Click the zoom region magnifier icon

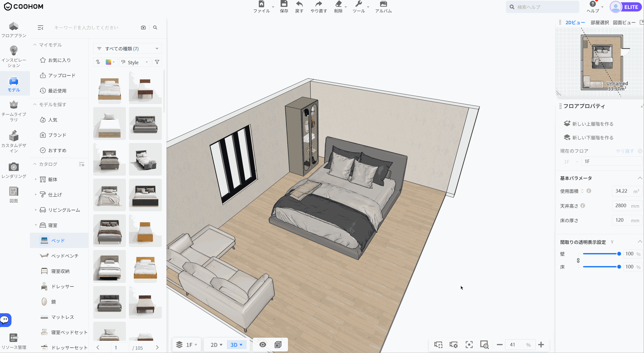[484, 345]
